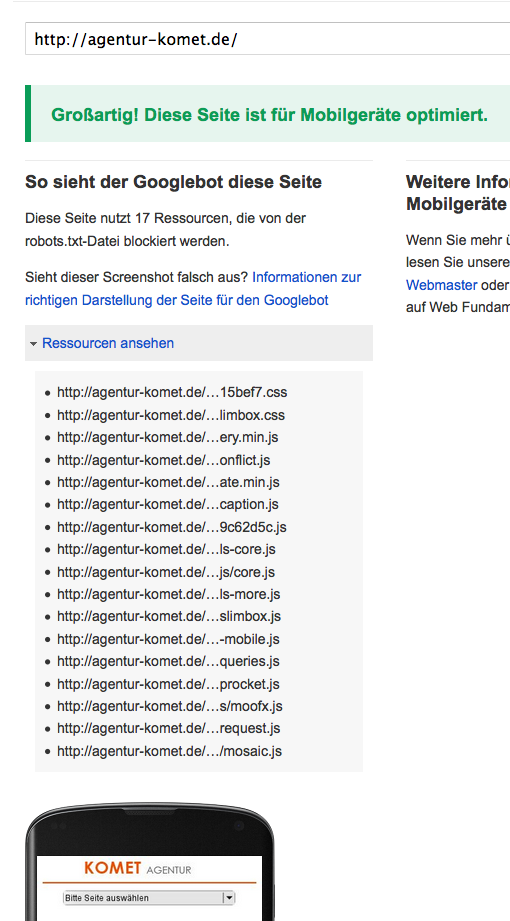Select the limbox.css resource entry
Image resolution: width=510 pixels, height=921 pixels.
pos(171,415)
